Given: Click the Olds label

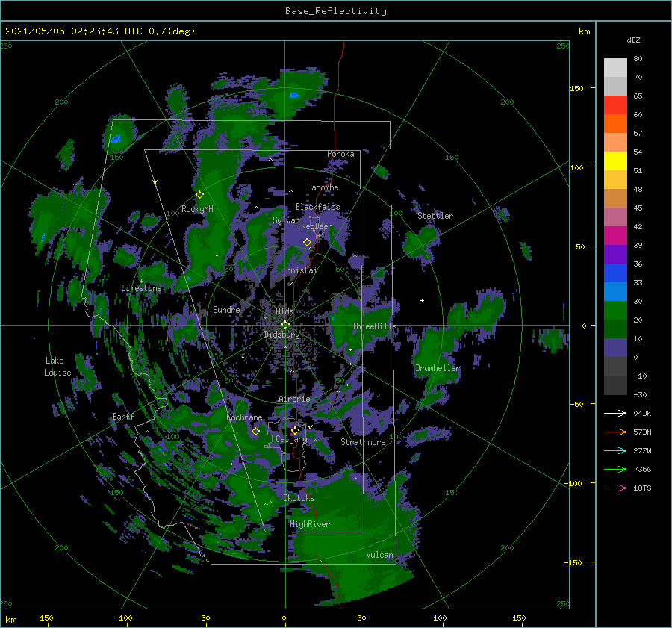Looking at the screenshot, I should (284, 311).
